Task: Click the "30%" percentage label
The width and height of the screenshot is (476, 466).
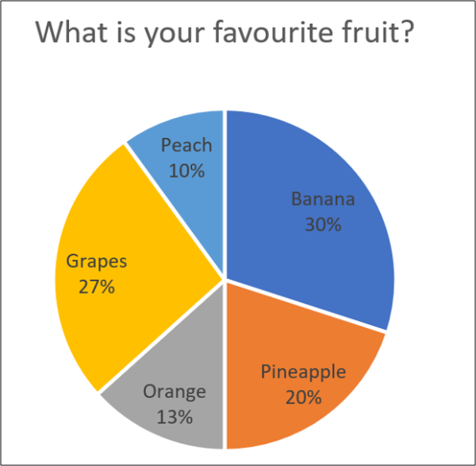Action: [323, 224]
